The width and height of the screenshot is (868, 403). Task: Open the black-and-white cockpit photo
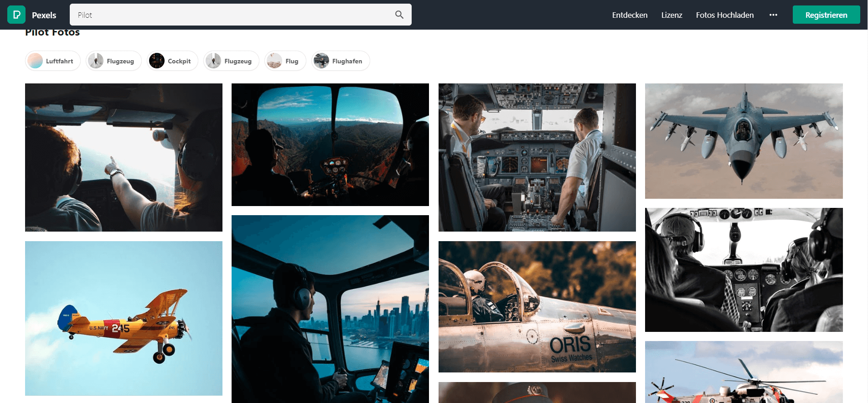[744, 270]
